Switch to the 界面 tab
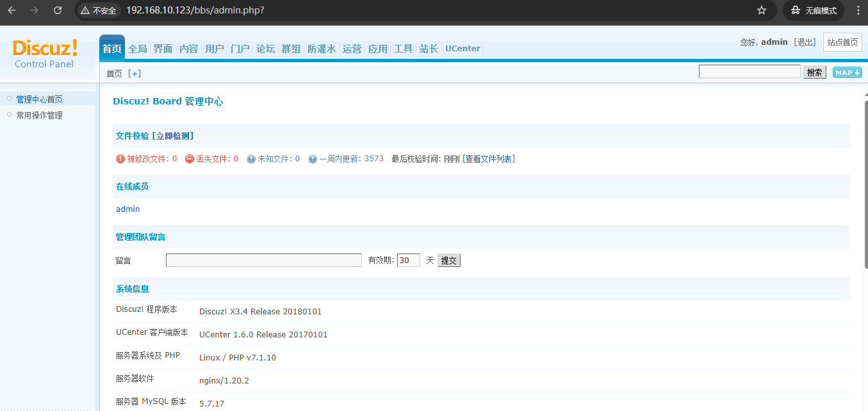Image resolution: width=868 pixels, height=411 pixels. pos(163,49)
